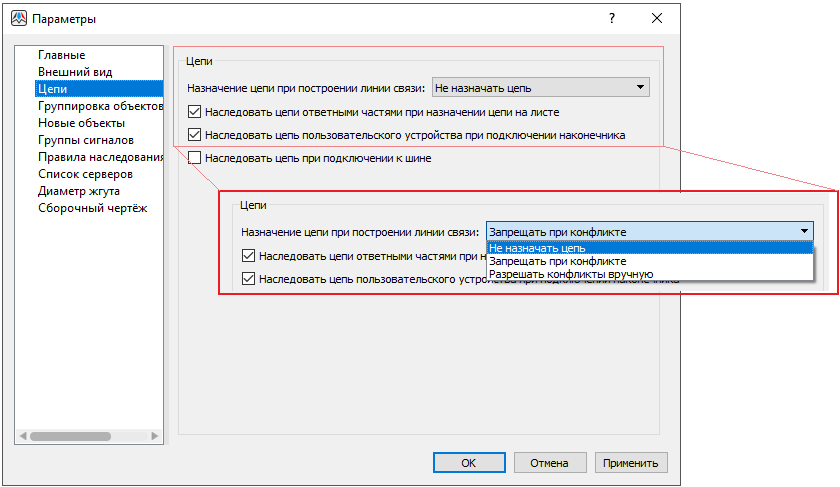Click the category list horizontal scrollbar
The height and width of the screenshot is (487, 840).
click(x=88, y=436)
